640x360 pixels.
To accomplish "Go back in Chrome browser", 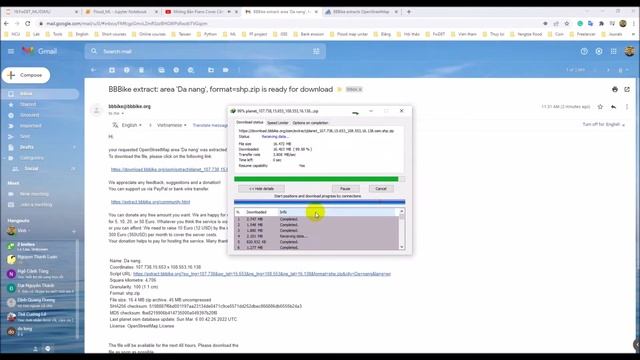I will click(x=6, y=24).
